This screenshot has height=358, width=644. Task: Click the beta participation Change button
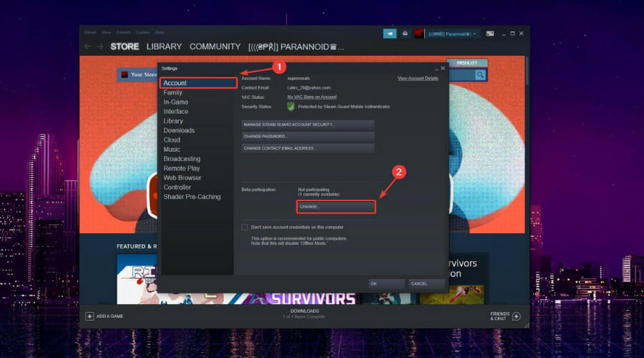click(336, 207)
